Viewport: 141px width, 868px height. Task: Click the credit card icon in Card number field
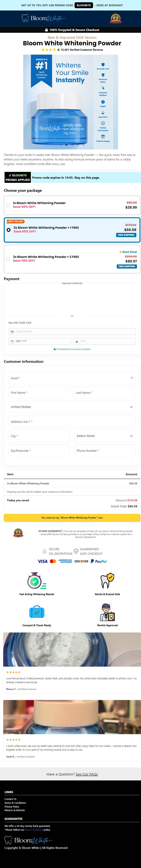tap(12, 331)
